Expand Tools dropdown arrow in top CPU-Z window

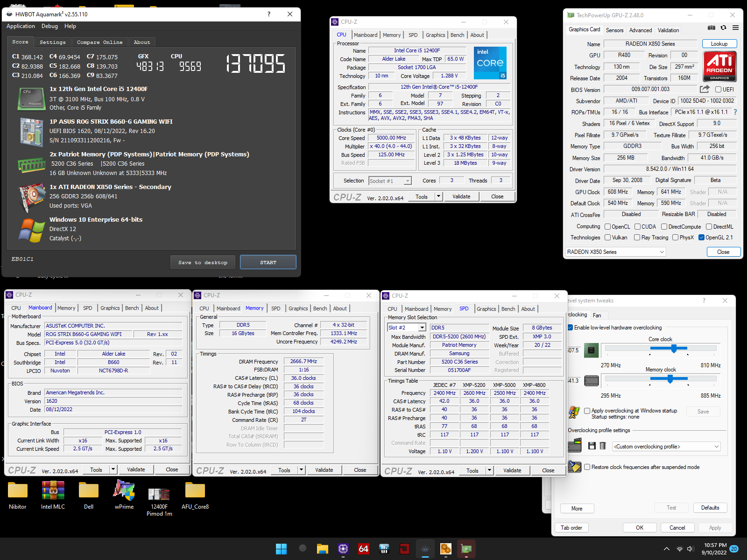438,196
